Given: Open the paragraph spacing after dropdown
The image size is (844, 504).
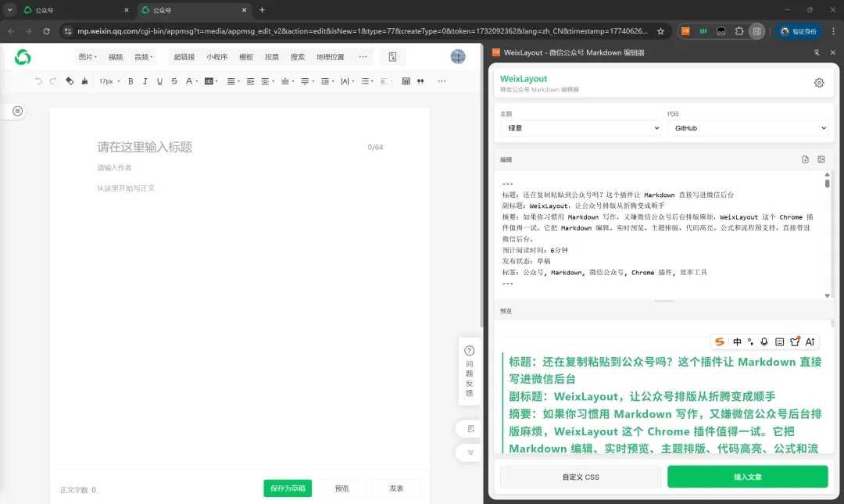Looking at the screenshot, I should point(307,81).
